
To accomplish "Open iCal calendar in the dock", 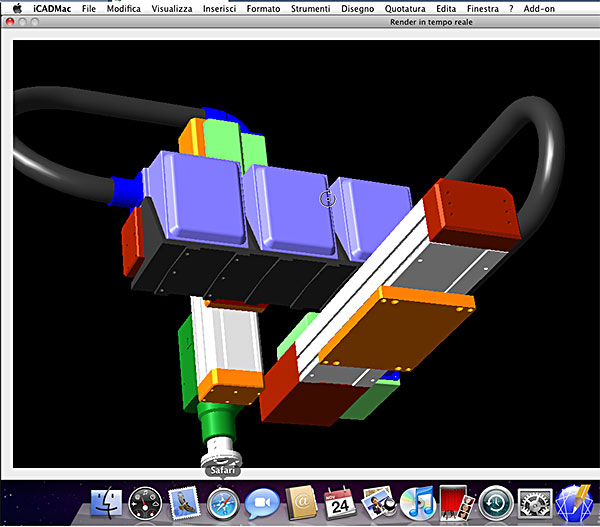I will [x=340, y=503].
